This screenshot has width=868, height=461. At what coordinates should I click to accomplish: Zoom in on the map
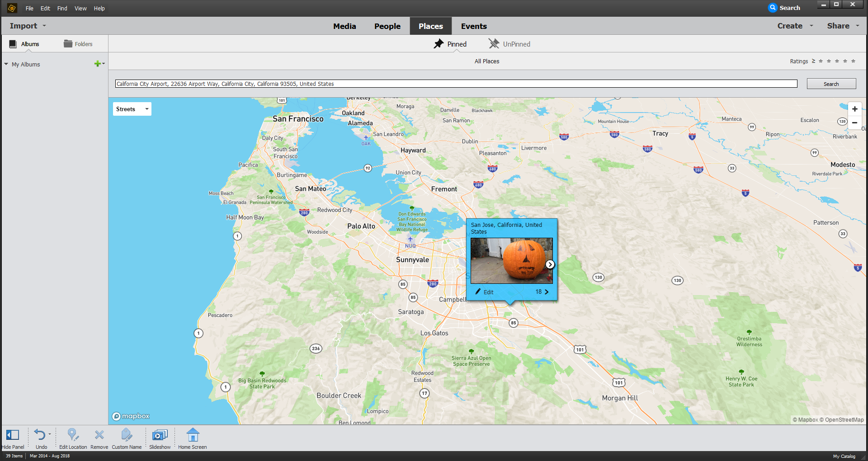tap(854, 109)
